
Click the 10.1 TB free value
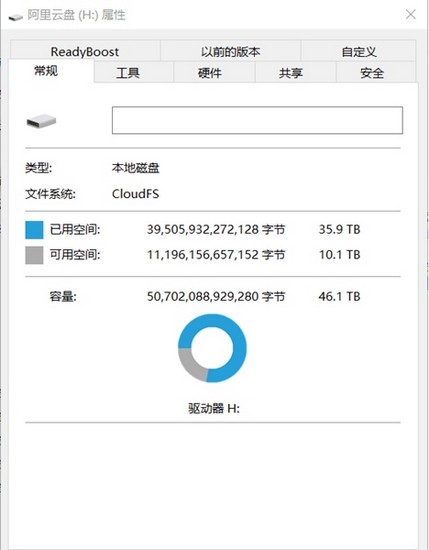click(339, 255)
